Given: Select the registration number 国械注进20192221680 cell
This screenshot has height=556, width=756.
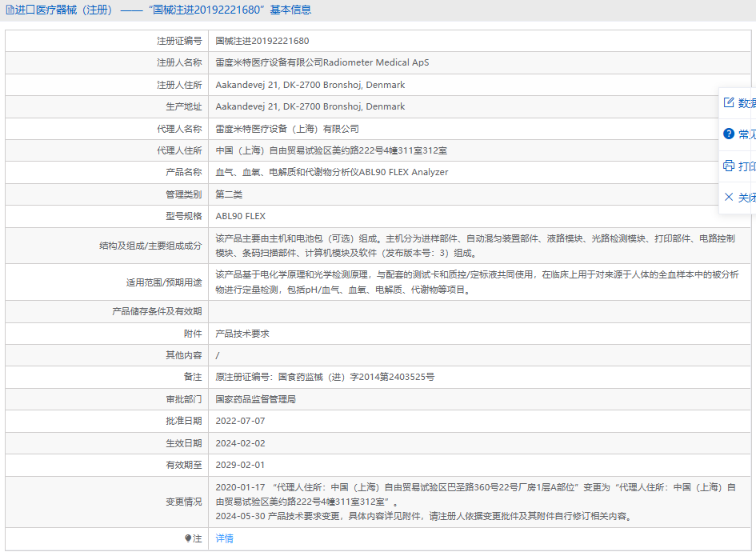Looking at the screenshot, I should click(x=262, y=41).
